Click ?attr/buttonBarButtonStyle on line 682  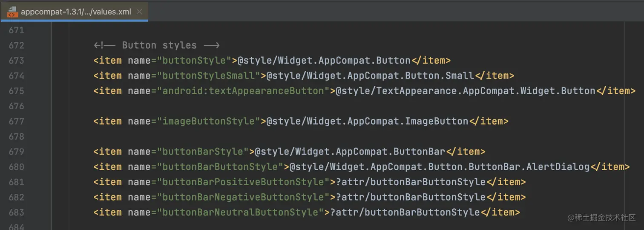click(411, 197)
